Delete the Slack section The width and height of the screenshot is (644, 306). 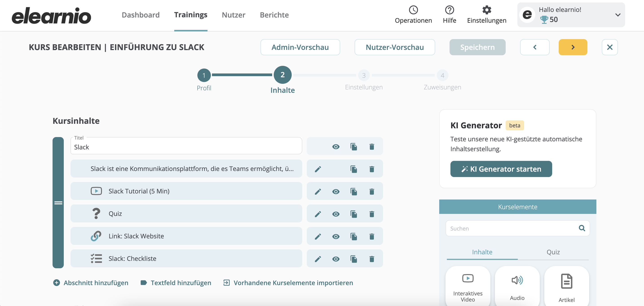pos(371,147)
